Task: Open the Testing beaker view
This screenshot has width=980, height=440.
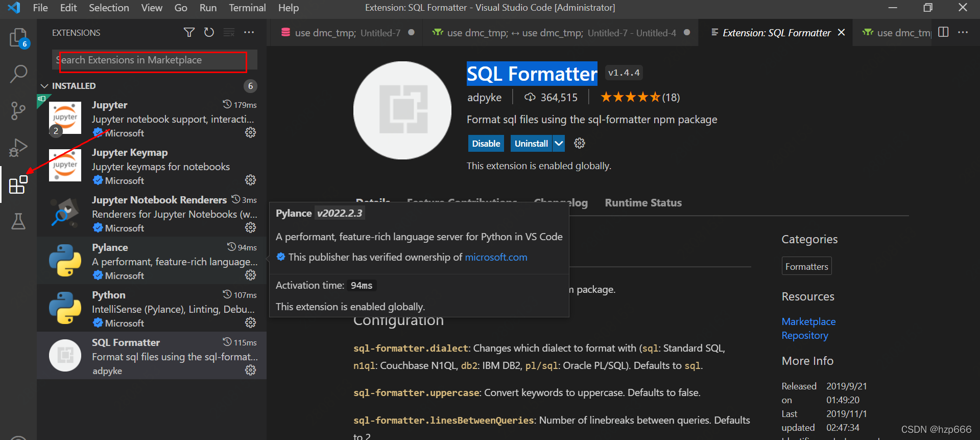Action: point(18,221)
